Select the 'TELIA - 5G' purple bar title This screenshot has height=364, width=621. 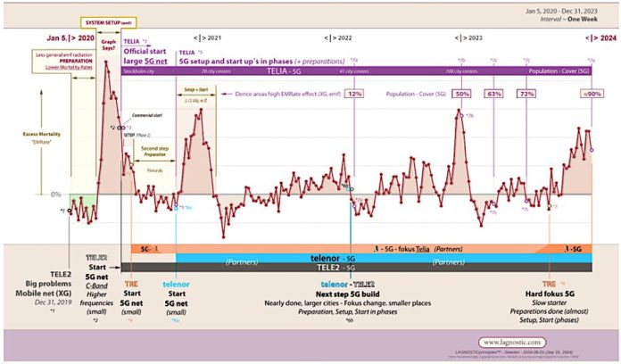[x=284, y=71]
